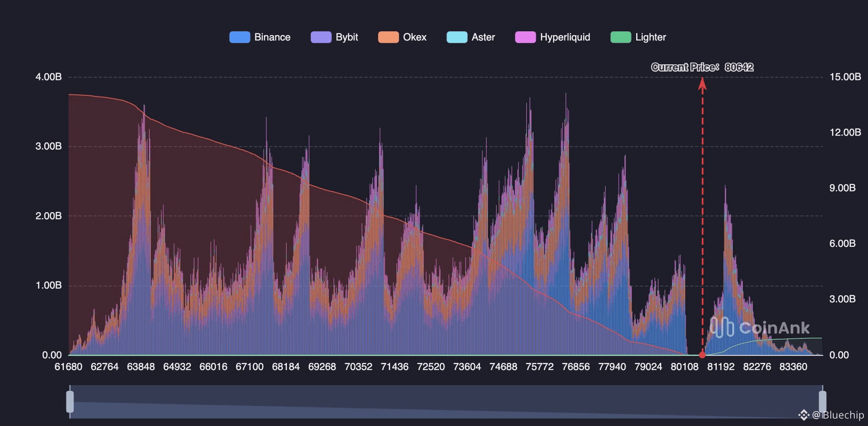
Task: Hide the Hyperliquid series via its legend label
Action: (565, 37)
